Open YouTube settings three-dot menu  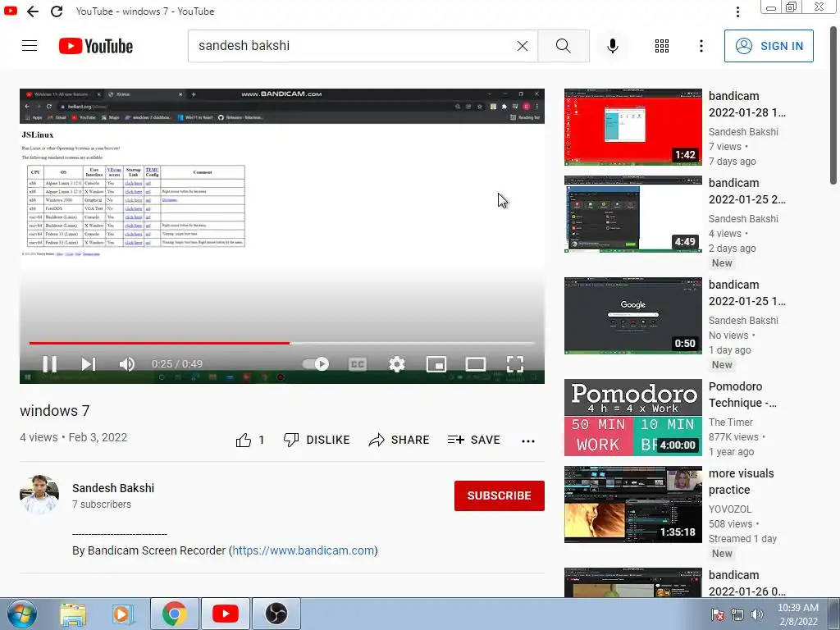[x=701, y=46]
